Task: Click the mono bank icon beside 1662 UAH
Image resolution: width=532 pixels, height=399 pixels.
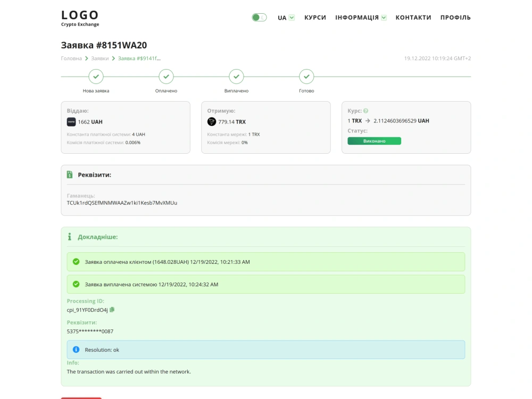Action: click(71, 122)
